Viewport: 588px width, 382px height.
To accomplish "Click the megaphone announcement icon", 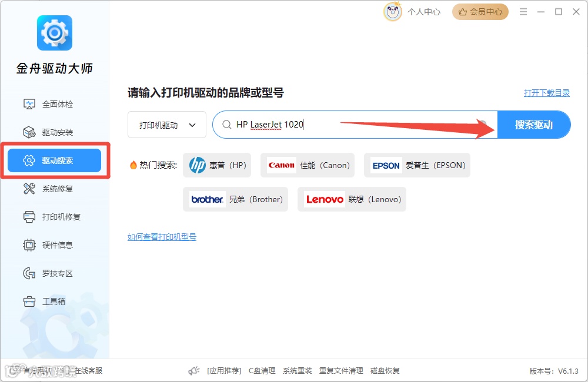I will click(x=194, y=371).
